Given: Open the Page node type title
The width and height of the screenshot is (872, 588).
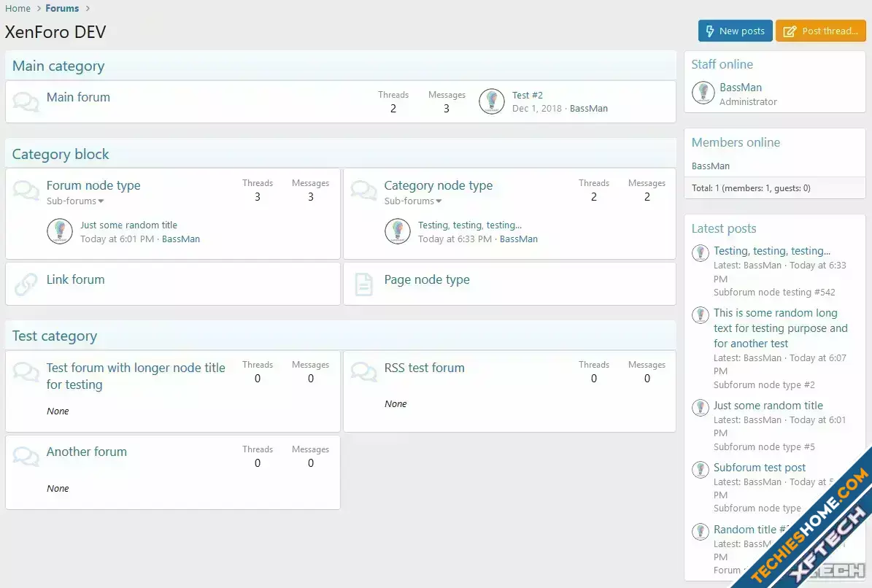Looking at the screenshot, I should click(x=427, y=279).
